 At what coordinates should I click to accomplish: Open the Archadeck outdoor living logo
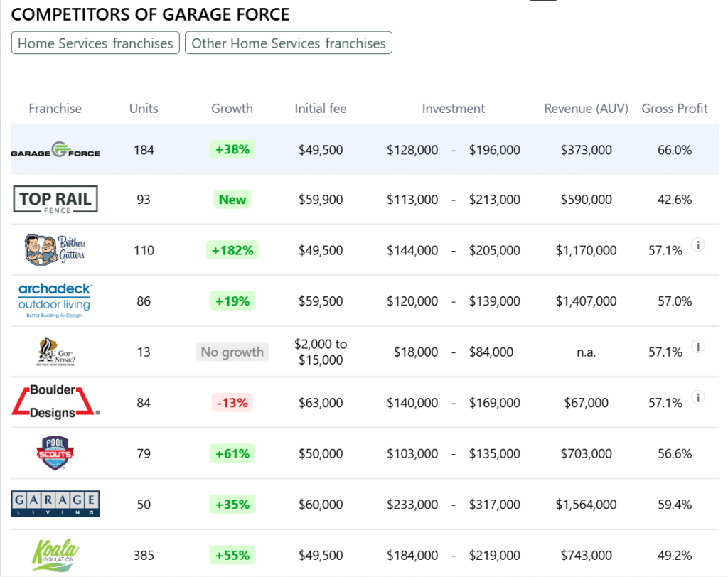(55, 301)
